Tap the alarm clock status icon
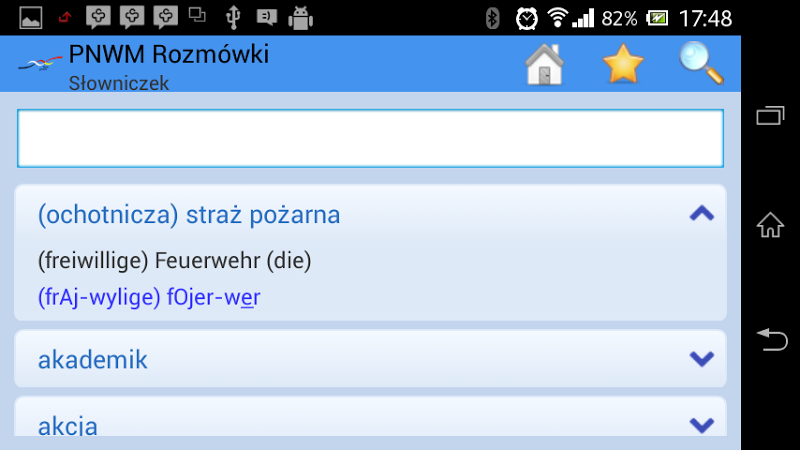Screen dimensions: 800x450 click(527, 19)
